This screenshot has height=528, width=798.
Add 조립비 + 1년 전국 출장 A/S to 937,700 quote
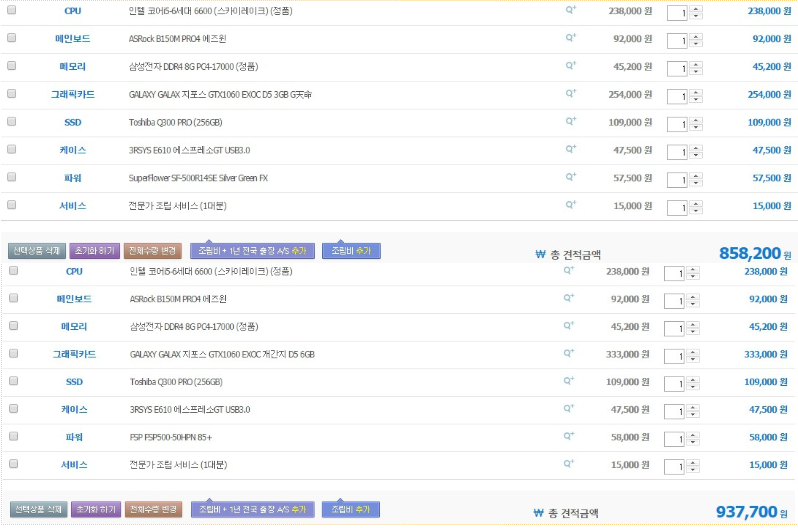point(252,509)
